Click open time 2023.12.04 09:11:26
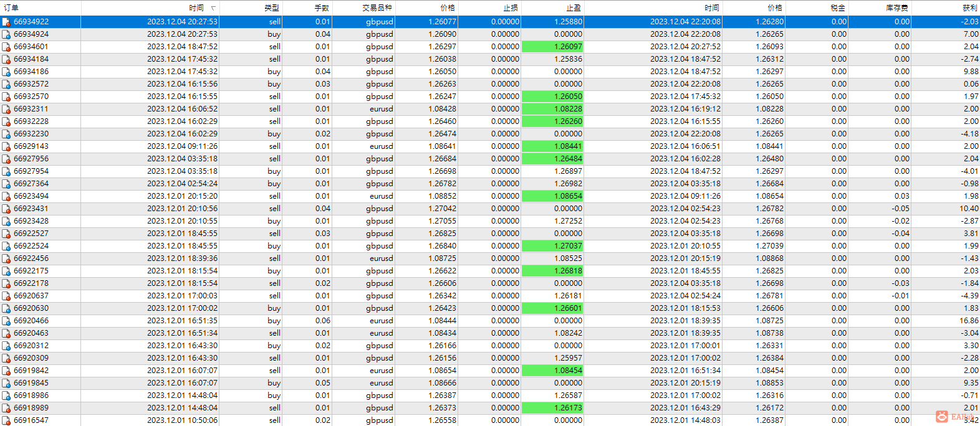Viewport: 980px width, 426px height. (183, 146)
